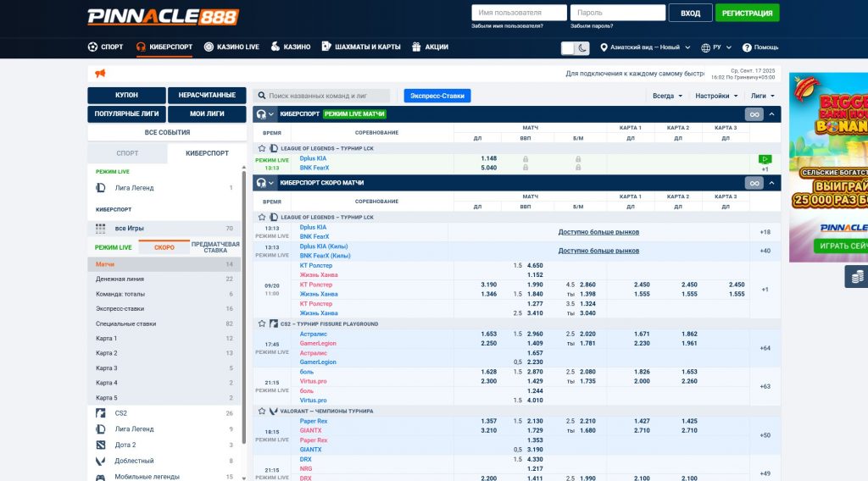Click the green Регистрация button
Image resolution: width=868 pixels, height=481 pixels.
click(x=747, y=14)
